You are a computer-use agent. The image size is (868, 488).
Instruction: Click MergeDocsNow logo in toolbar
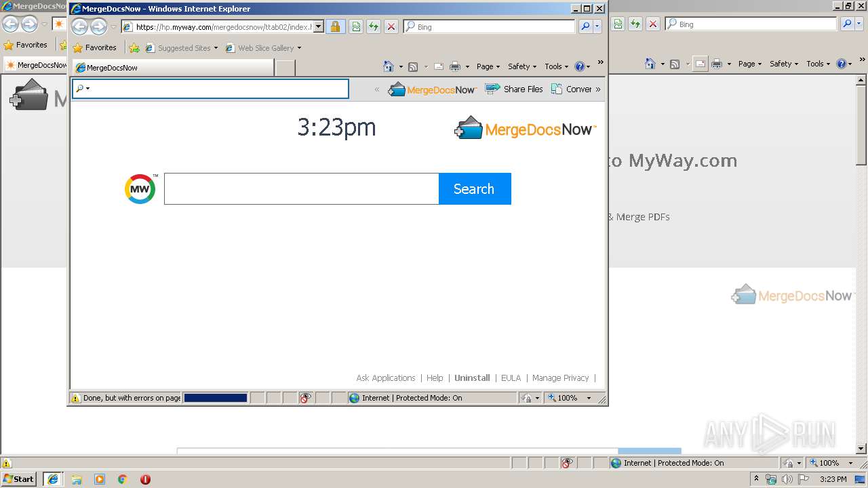point(432,89)
